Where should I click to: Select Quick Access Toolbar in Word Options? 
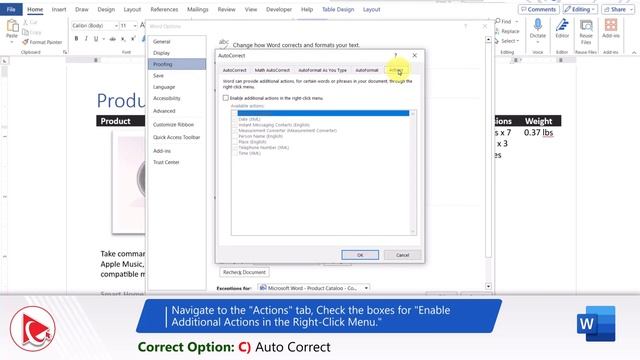[x=176, y=137]
